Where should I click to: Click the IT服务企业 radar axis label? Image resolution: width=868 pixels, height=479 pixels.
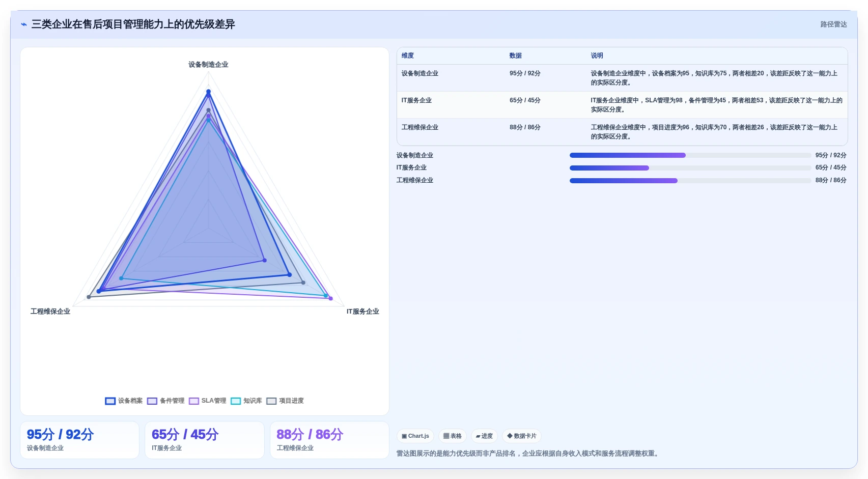(x=363, y=312)
